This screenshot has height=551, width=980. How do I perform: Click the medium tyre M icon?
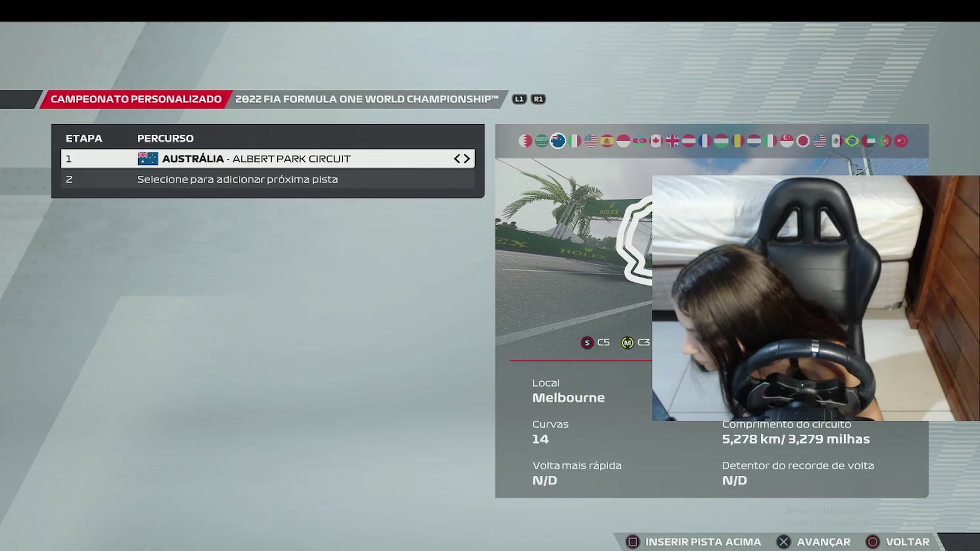pyautogui.click(x=627, y=343)
